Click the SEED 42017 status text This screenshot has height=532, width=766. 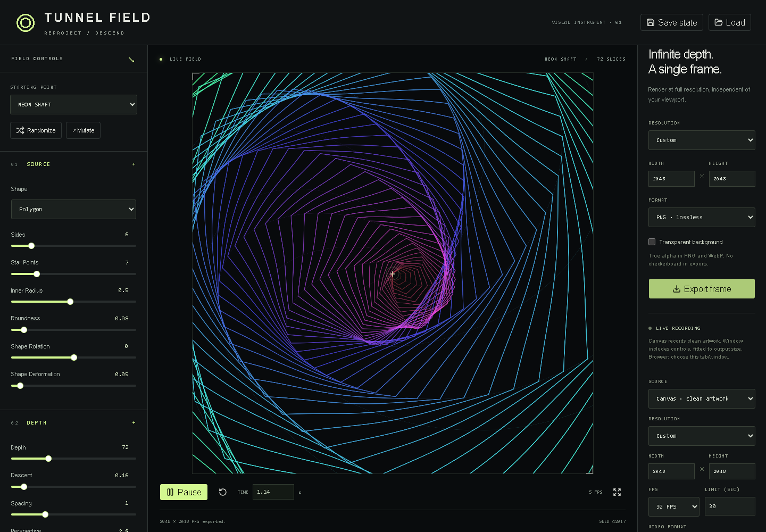point(612,521)
